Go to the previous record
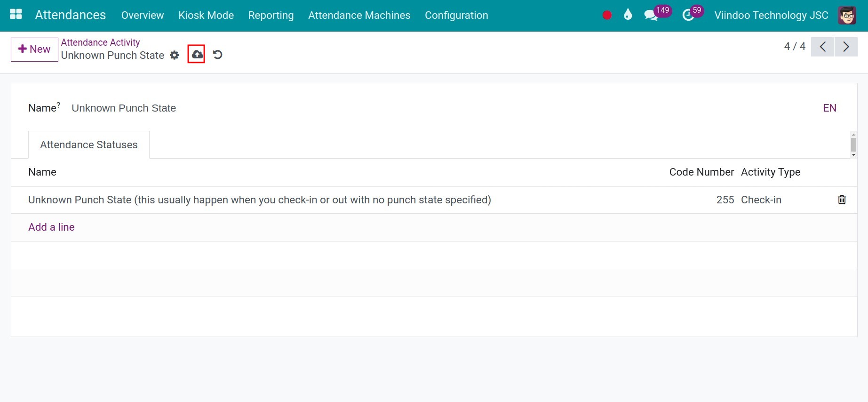The image size is (868, 402). coord(823,47)
